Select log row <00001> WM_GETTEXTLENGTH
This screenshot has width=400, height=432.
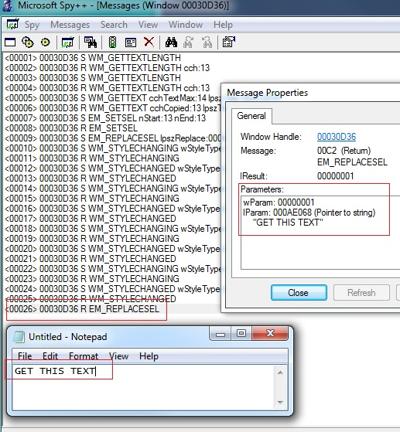93,58
